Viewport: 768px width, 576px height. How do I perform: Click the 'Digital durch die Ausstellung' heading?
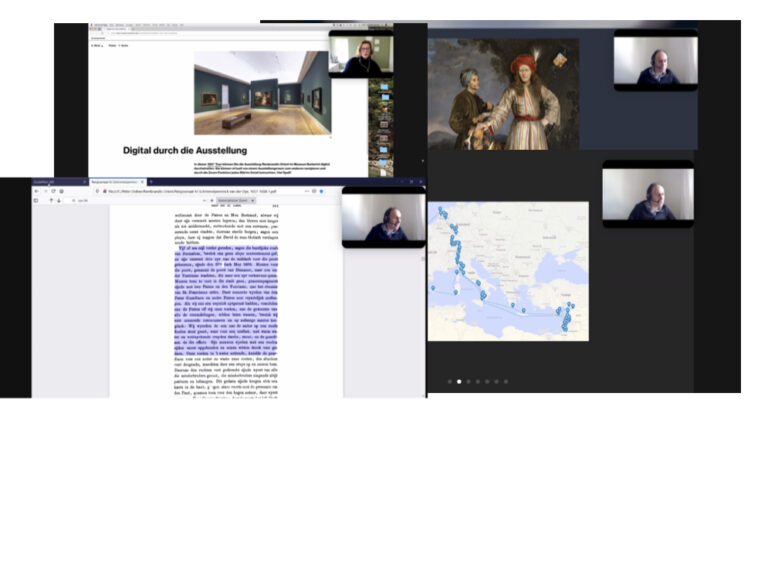pyautogui.click(x=185, y=150)
